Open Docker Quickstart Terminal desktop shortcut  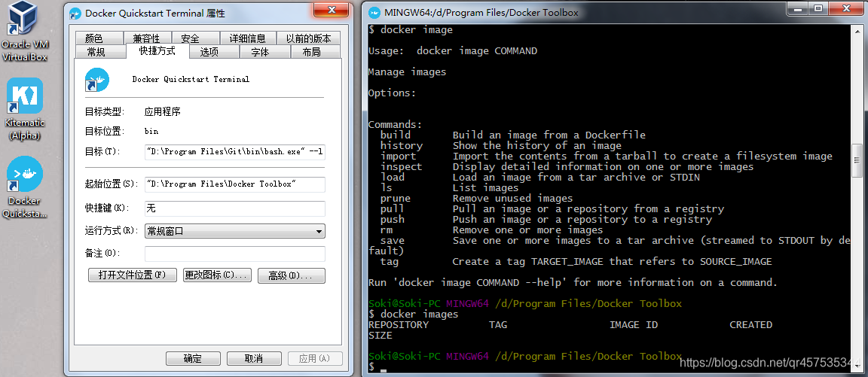point(24,187)
